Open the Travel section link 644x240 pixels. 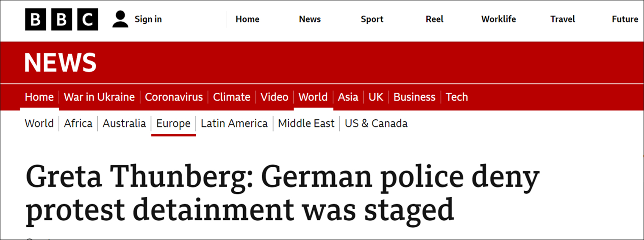point(563,19)
